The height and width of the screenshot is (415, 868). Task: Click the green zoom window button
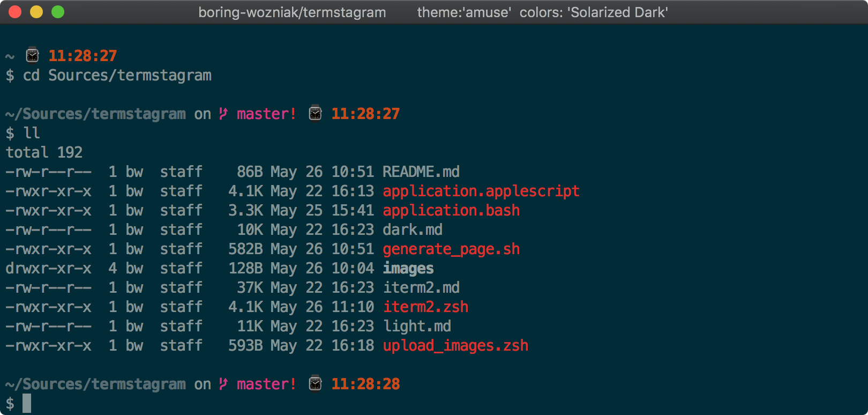58,12
